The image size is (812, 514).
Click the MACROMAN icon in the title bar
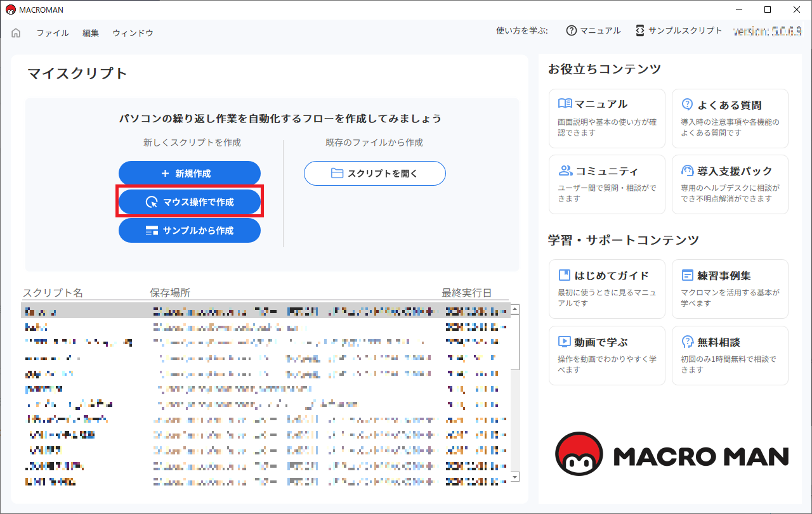click(10, 10)
